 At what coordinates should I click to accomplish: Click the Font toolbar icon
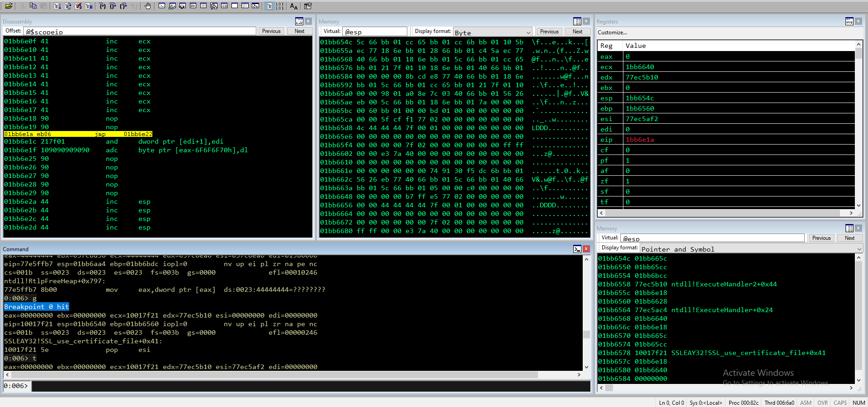pos(294,6)
